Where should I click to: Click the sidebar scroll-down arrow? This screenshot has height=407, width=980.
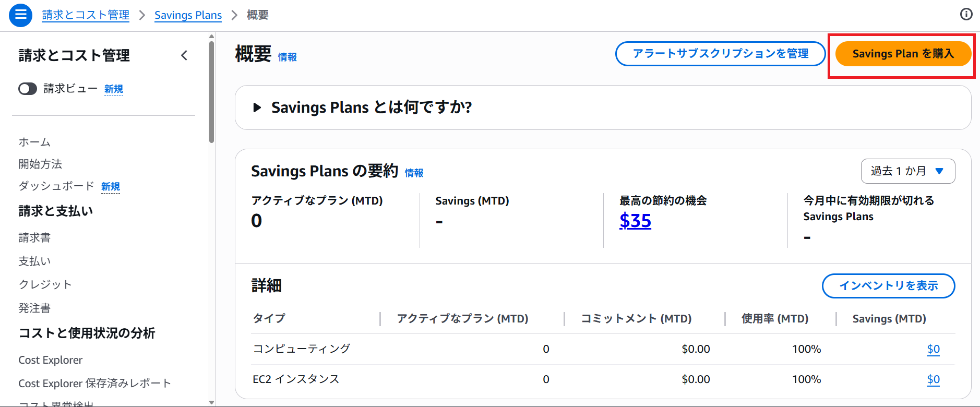click(211, 402)
